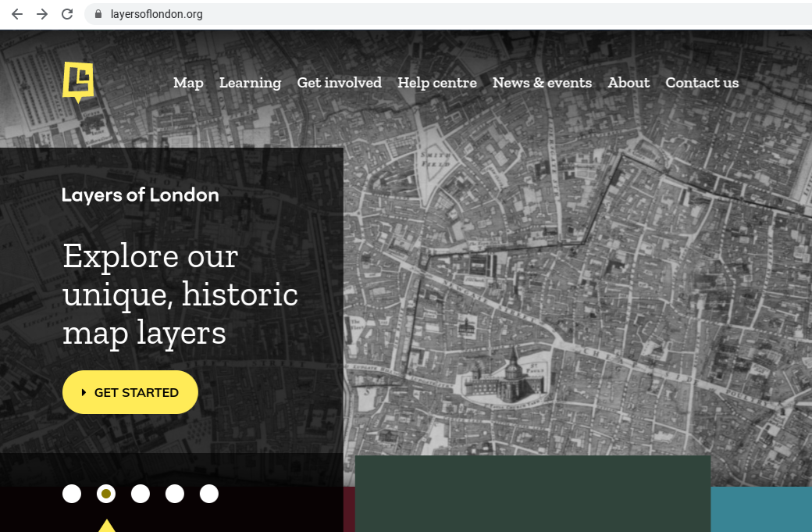Go to the Help centre page
This screenshot has width=812, height=532.
point(437,83)
